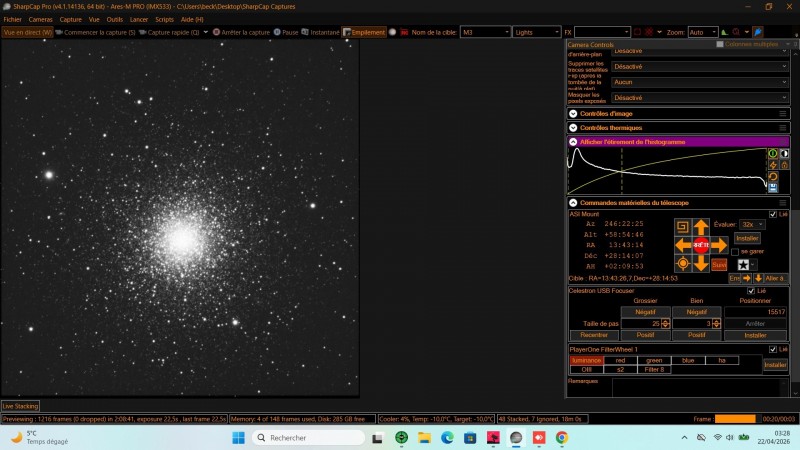The width and height of the screenshot is (800, 450).
Task: Select the luminance filter
Action: (x=586, y=360)
